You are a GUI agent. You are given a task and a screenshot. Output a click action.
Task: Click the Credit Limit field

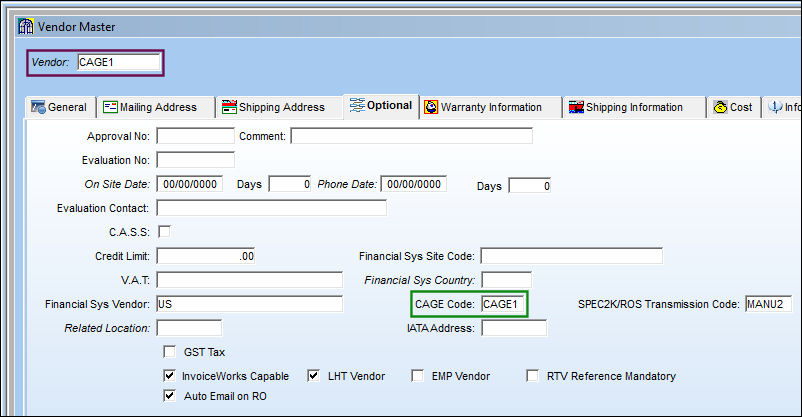pyautogui.click(x=206, y=256)
